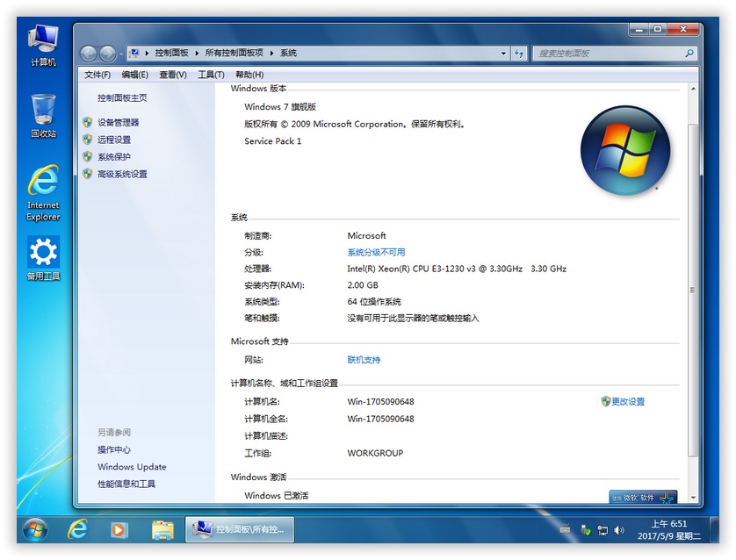The width and height of the screenshot is (736, 560).
Task: Open 高级系统设置 link
Action: point(122,174)
